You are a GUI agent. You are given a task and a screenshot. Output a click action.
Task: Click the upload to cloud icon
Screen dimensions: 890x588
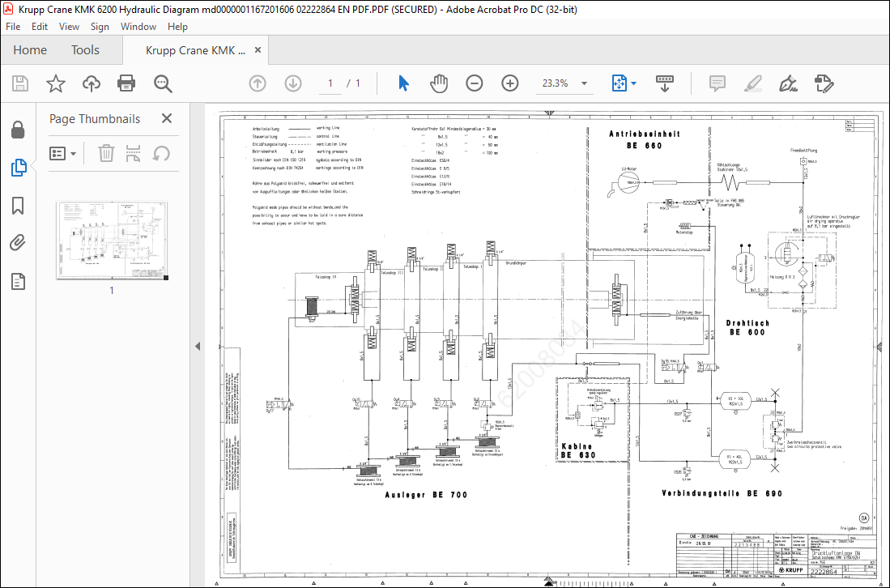91,83
